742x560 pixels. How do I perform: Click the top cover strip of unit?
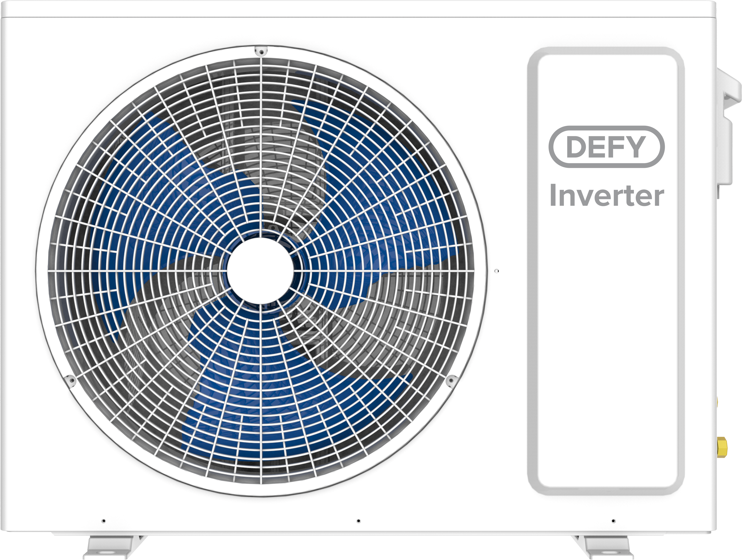coord(359,9)
